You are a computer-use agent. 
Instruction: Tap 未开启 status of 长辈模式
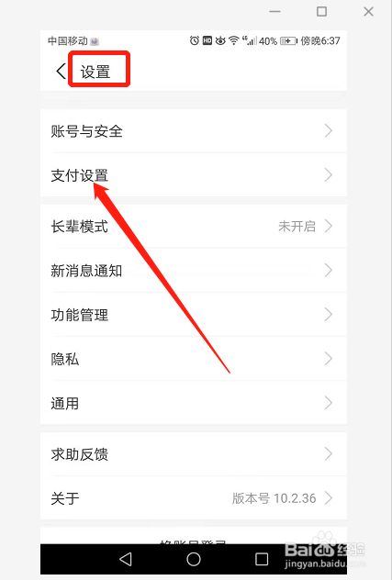coord(297,226)
